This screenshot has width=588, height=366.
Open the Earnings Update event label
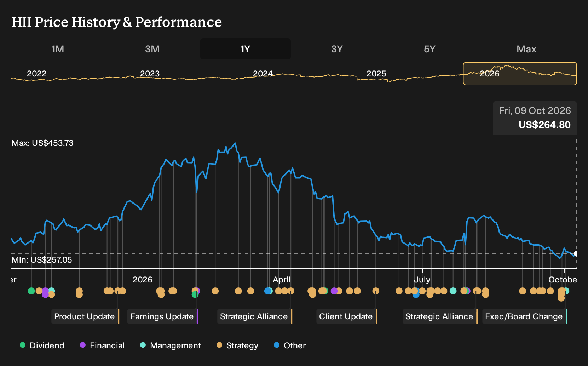tap(162, 316)
